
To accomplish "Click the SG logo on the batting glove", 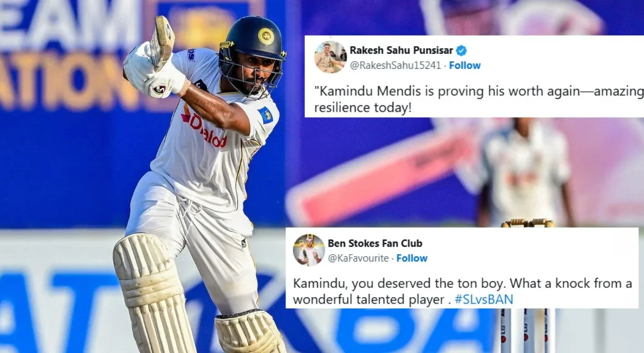I will (x=159, y=89).
